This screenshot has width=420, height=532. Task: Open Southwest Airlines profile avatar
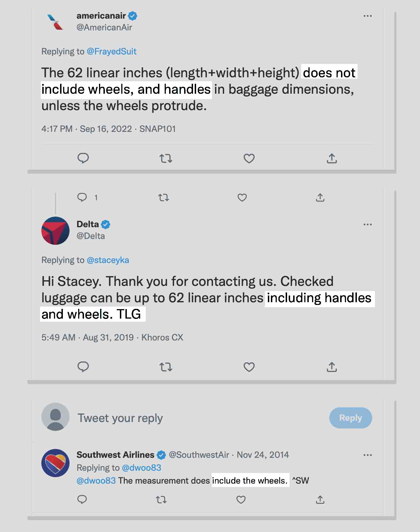(55, 463)
